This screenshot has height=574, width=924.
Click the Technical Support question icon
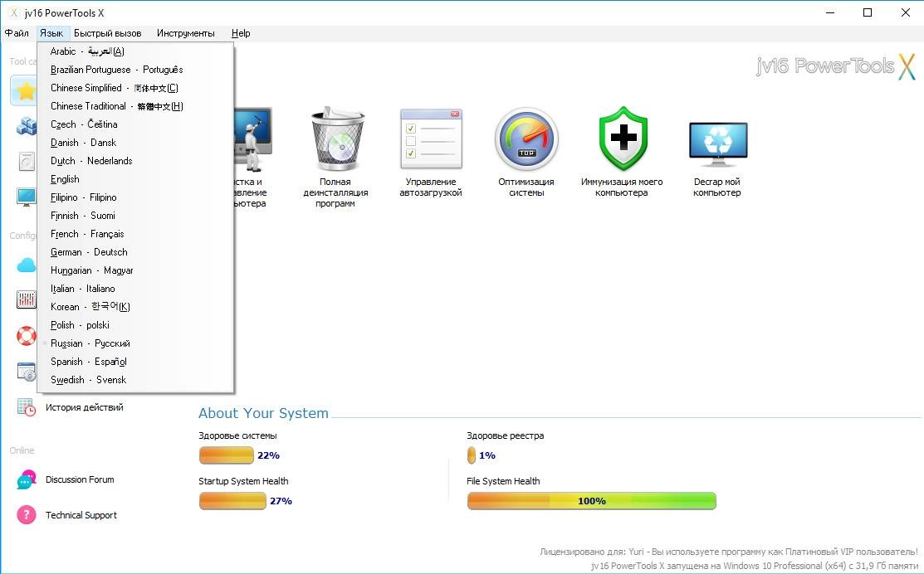pyautogui.click(x=26, y=514)
